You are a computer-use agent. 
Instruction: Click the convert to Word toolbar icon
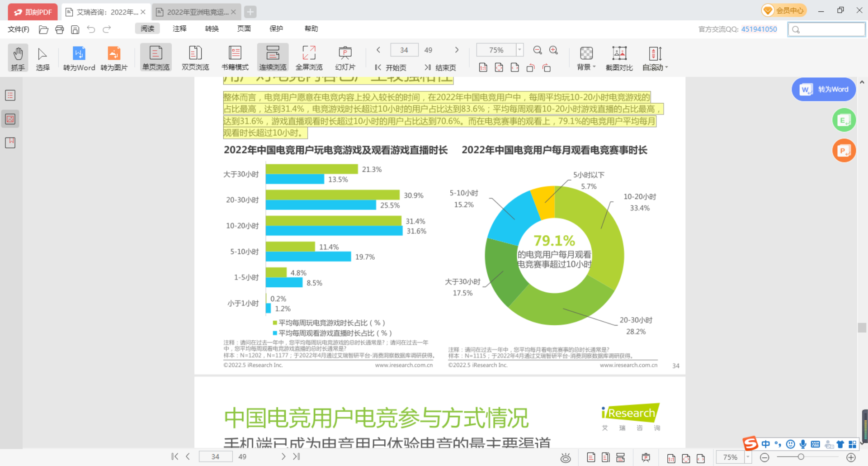tap(79, 58)
